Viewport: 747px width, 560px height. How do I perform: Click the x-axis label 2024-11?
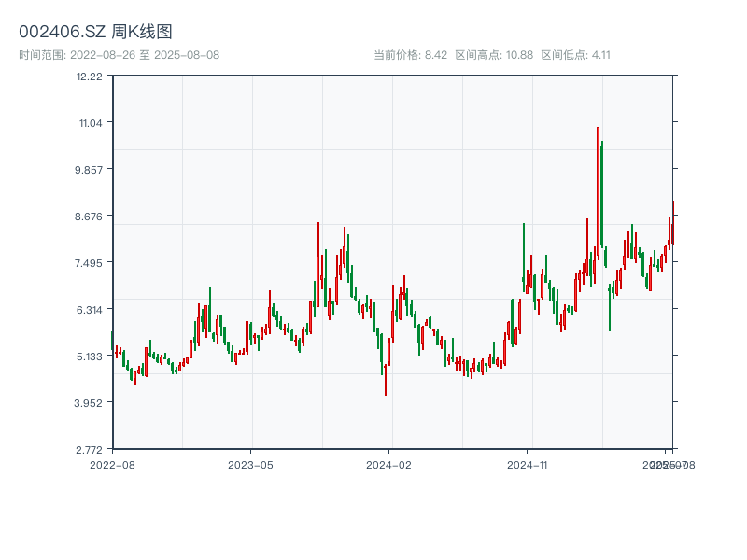point(527,465)
